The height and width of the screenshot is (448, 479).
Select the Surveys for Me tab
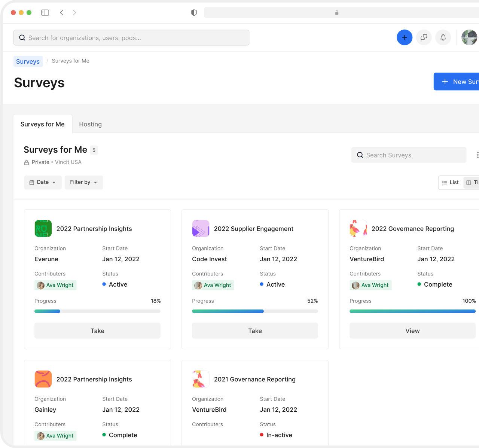[x=43, y=124]
